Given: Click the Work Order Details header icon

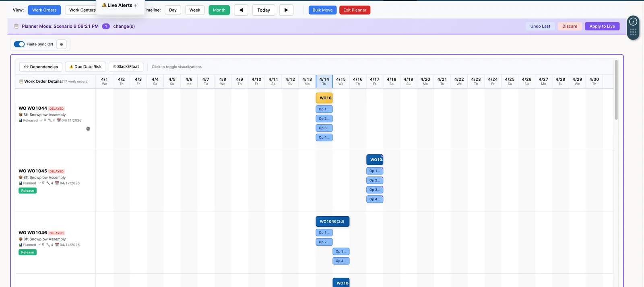Looking at the screenshot, I should click(x=21, y=81).
